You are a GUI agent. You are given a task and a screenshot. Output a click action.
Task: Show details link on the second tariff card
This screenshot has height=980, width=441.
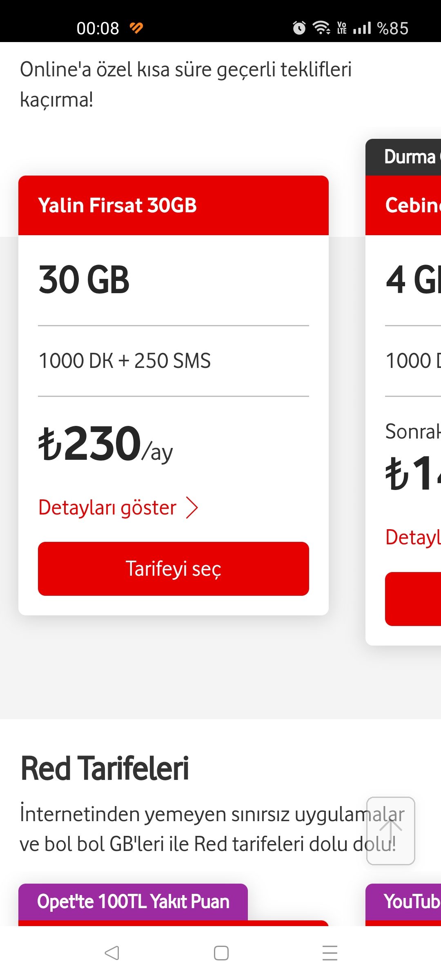413,537
